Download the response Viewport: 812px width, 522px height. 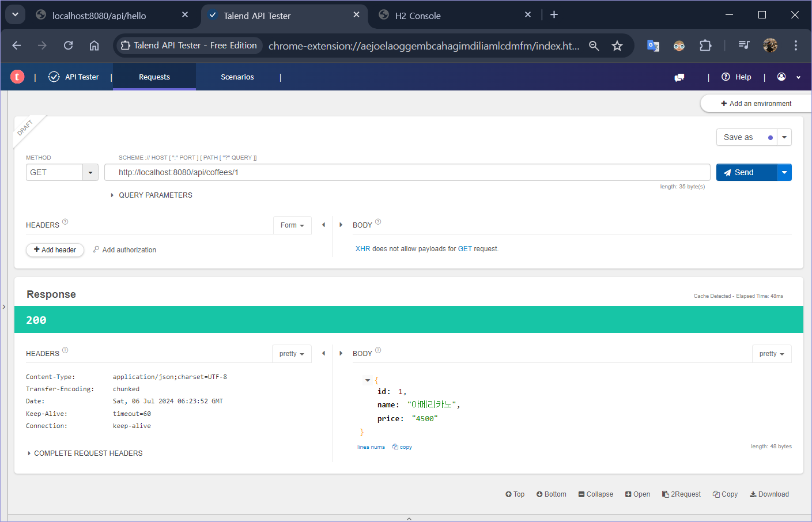click(769, 494)
